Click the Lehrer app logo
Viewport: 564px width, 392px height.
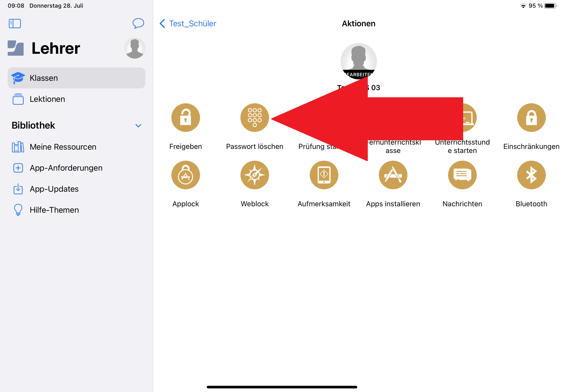click(x=16, y=48)
